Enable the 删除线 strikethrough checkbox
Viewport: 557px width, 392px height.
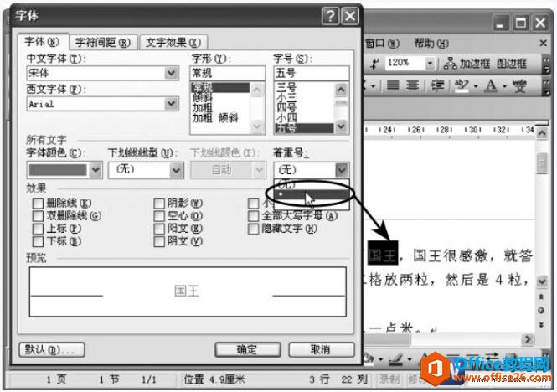pos(38,204)
